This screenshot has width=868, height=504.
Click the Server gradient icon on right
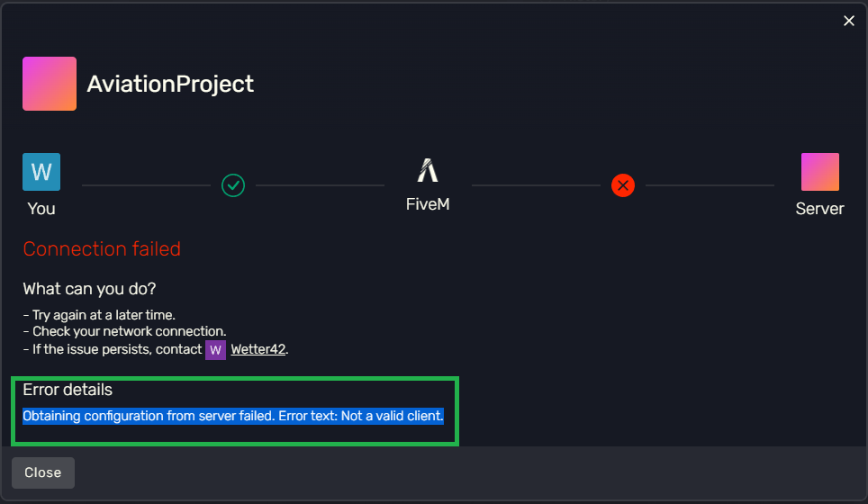(x=819, y=172)
